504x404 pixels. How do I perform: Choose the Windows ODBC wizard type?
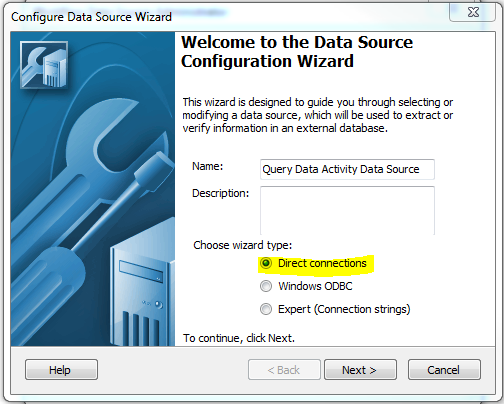(266, 286)
